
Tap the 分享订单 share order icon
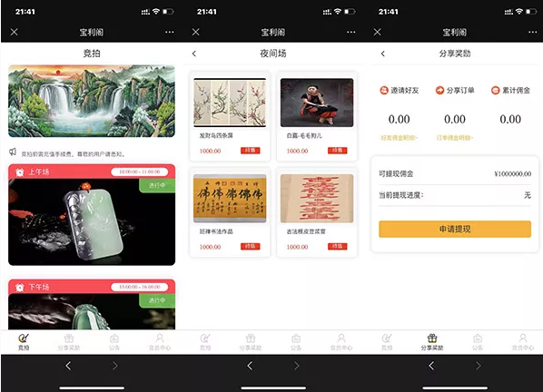[x=439, y=91]
